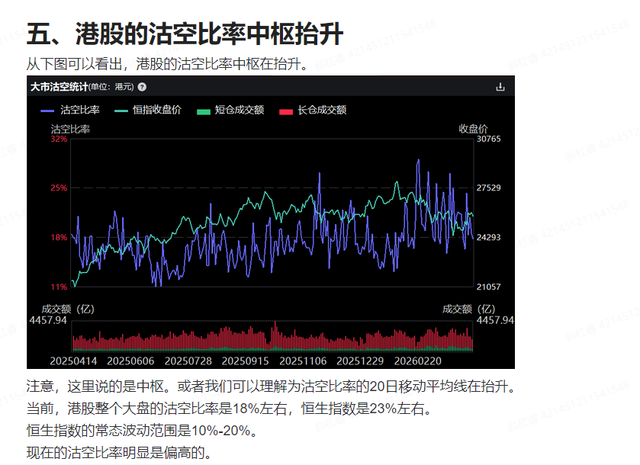The width and height of the screenshot is (640, 465).
Task: Open the help question-mark icon beside 单位：港元
Action: tap(142, 87)
